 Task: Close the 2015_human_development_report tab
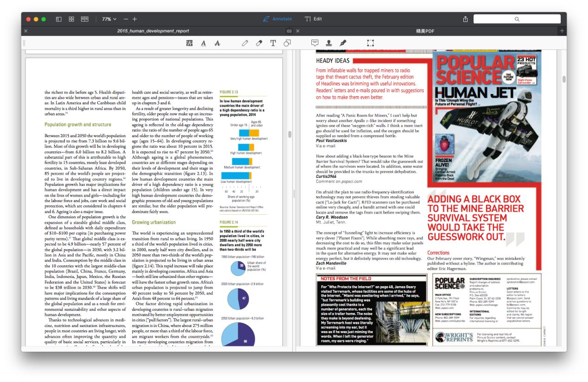[25, 31]
